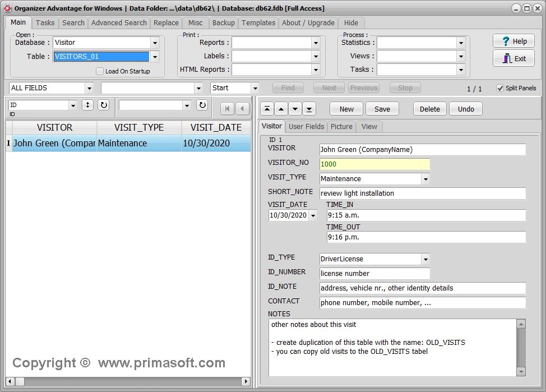This screenshot has height=392, width=546.
Task: Go to previous page using the grid left arrow
Action: coord(242,109)
